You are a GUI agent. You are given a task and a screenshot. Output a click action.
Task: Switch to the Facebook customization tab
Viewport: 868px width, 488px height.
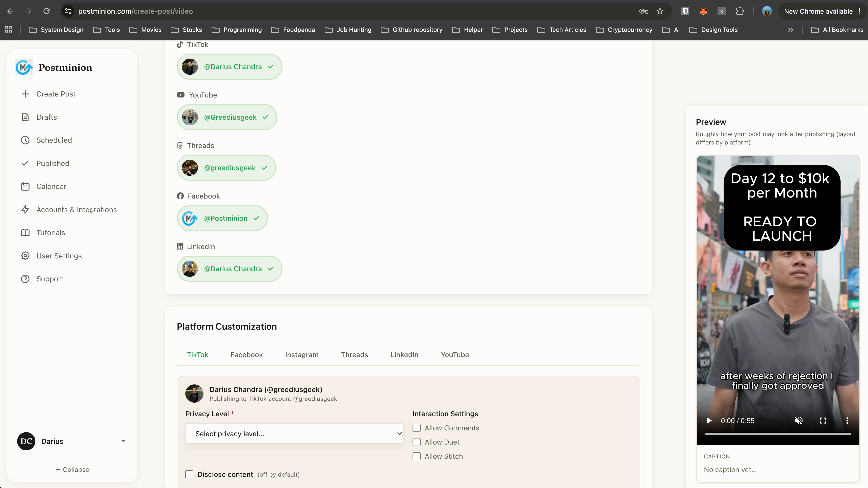pos(247,355)
